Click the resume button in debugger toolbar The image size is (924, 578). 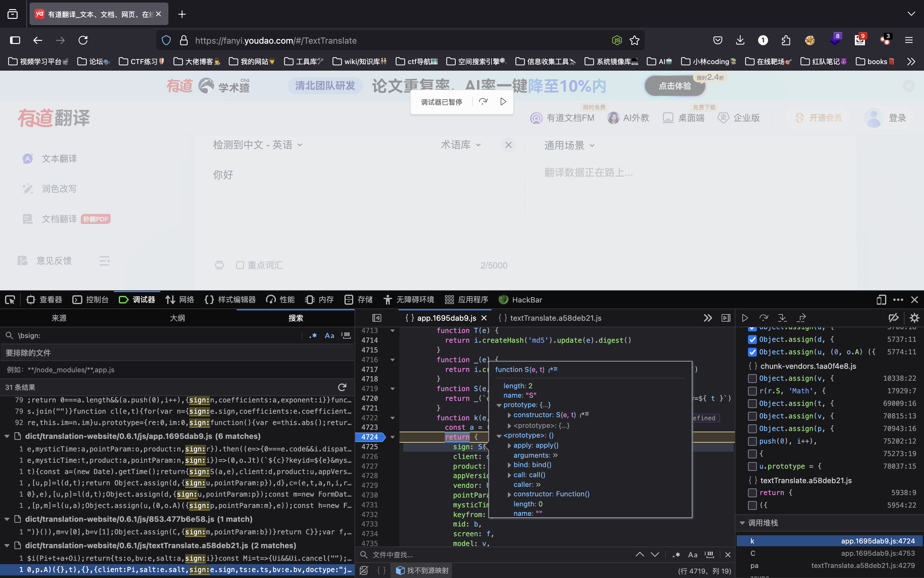tap(745, 318)
